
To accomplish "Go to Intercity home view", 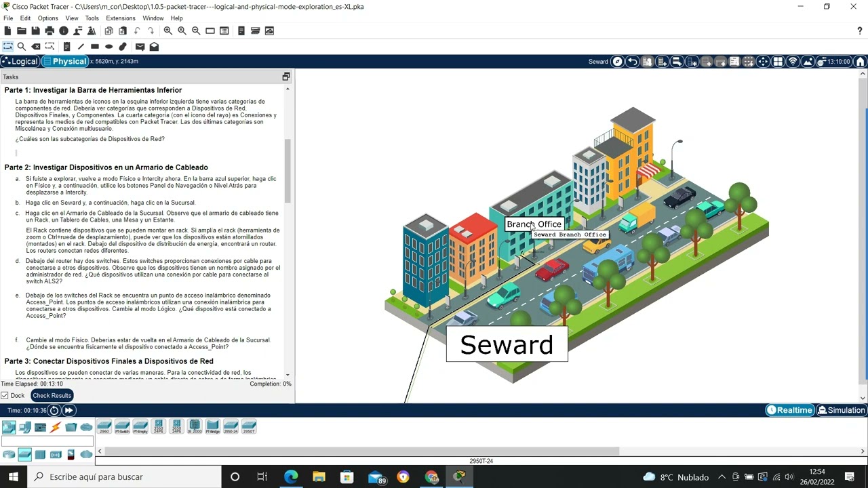I will click(x=861, y=62).
